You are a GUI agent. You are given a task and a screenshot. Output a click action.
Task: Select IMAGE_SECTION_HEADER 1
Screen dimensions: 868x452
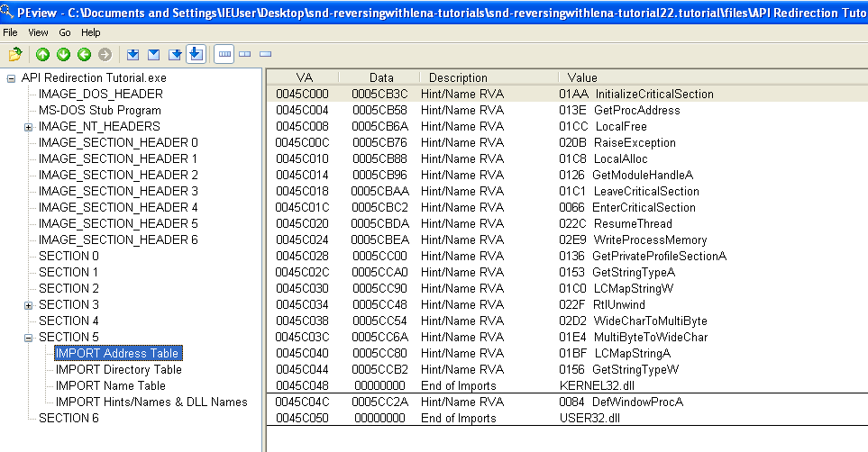tap(118, 158)
